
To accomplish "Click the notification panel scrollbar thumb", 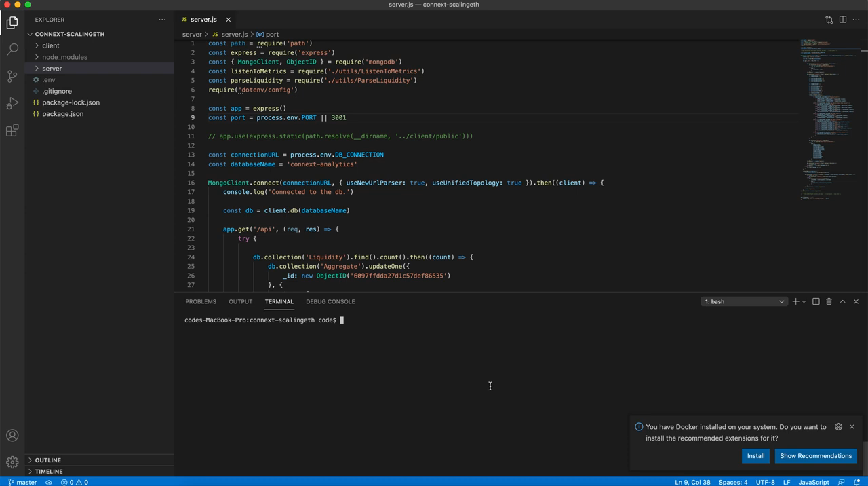I will [x=865, y=459].
